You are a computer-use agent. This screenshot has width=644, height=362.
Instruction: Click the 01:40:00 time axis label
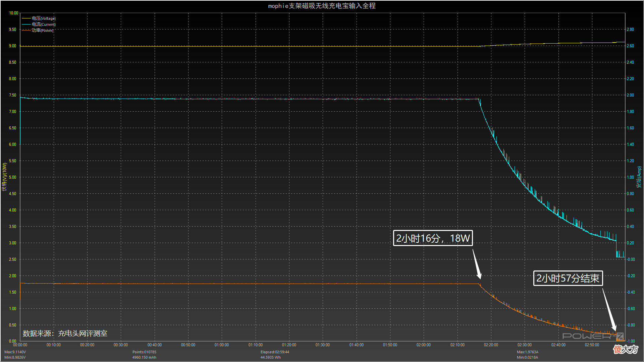click(357, 345)
